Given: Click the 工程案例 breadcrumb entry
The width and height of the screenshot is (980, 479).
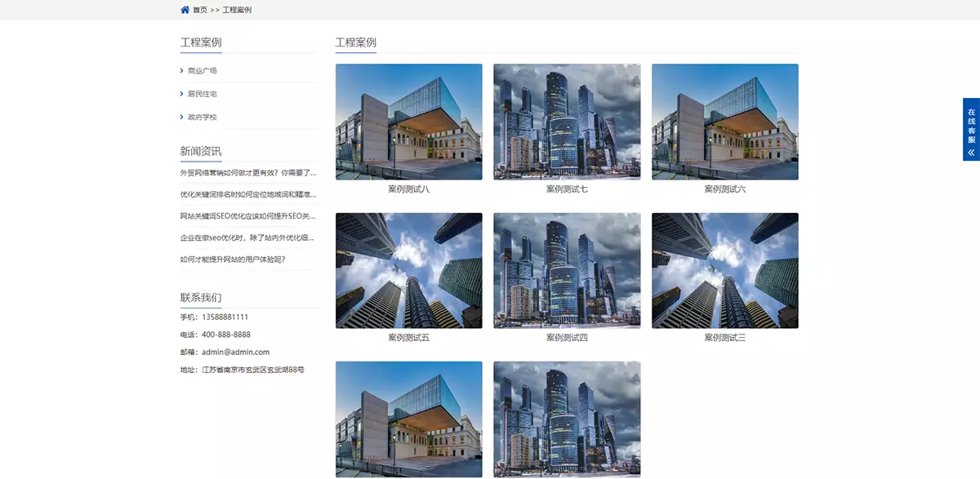Looking at the screenshot, I should pos(238,10).
